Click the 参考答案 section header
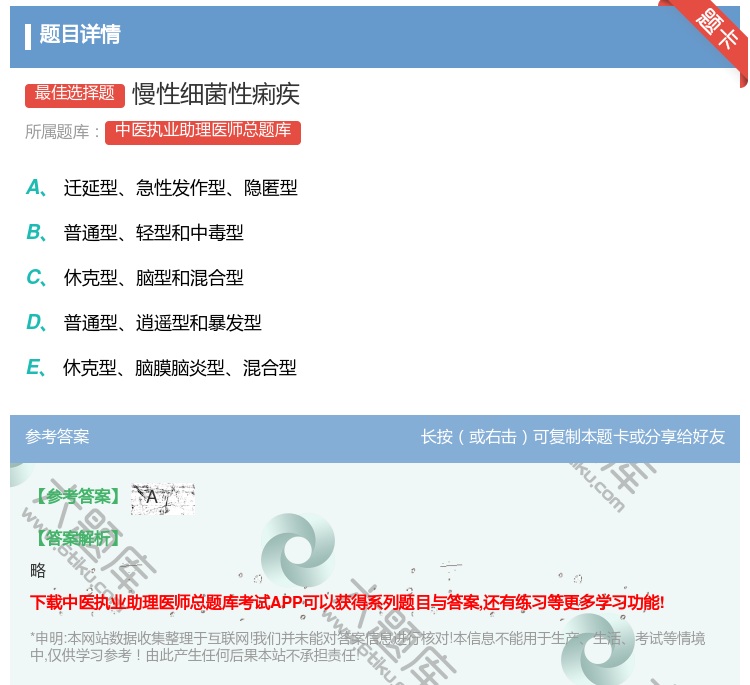 pos(57,436)
